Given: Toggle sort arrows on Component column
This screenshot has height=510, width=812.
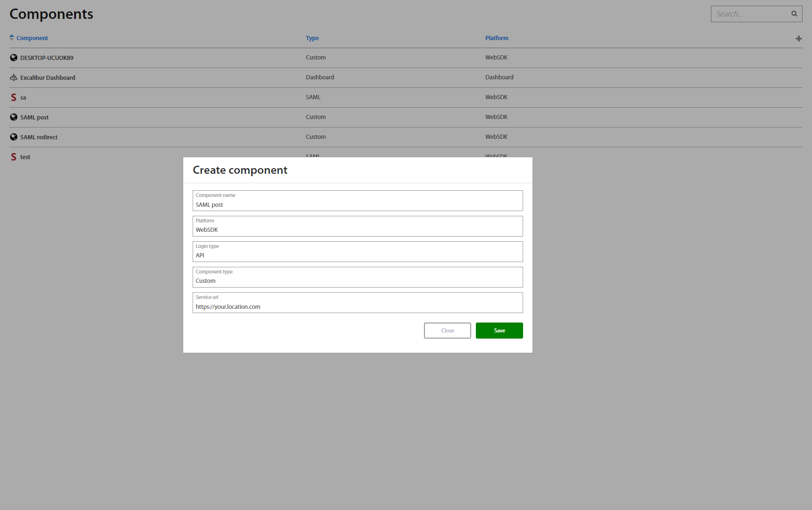Looking at the screenshot, I should 12,38.
